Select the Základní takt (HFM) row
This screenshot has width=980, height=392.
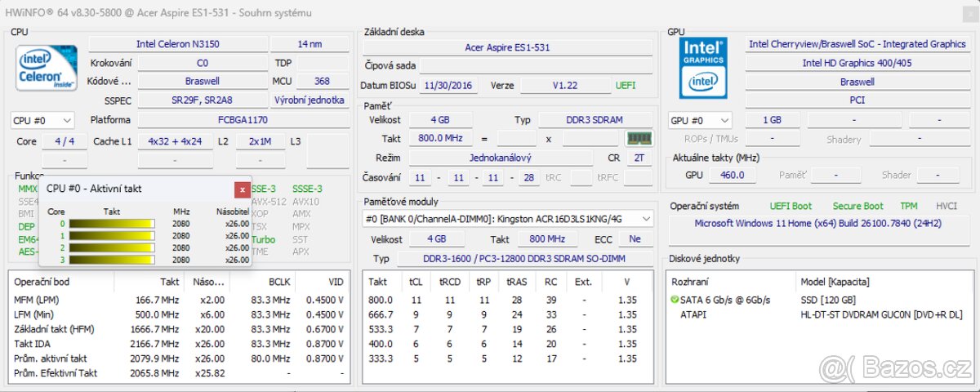tap(179, 329)
